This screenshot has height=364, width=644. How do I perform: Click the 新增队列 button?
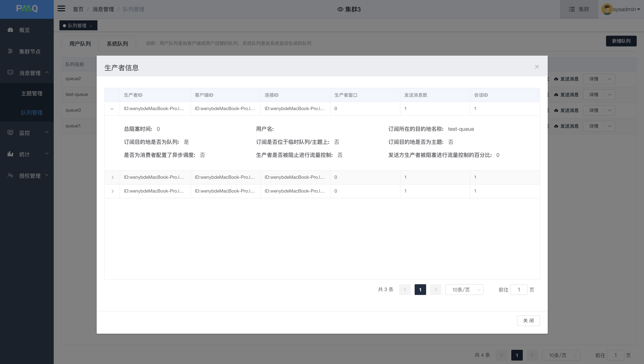tap(621, 41)
